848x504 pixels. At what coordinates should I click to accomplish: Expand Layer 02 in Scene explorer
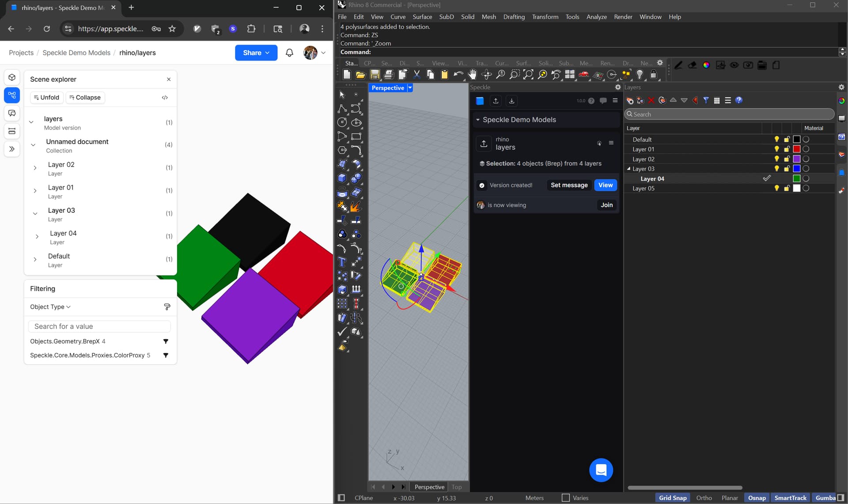35,168
